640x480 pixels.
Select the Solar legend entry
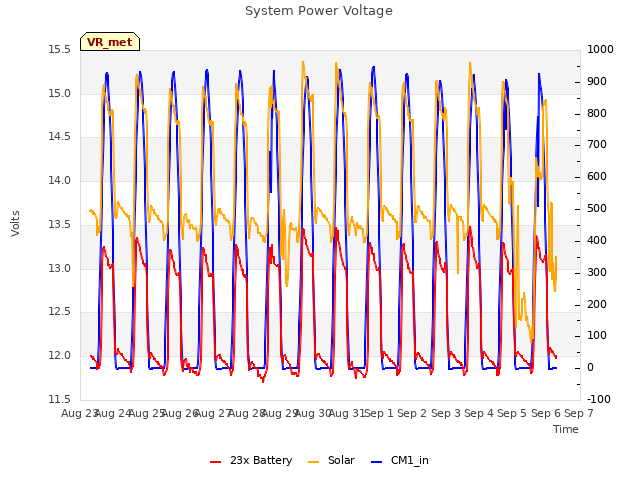pyautogui.click(x=331, y=460)
